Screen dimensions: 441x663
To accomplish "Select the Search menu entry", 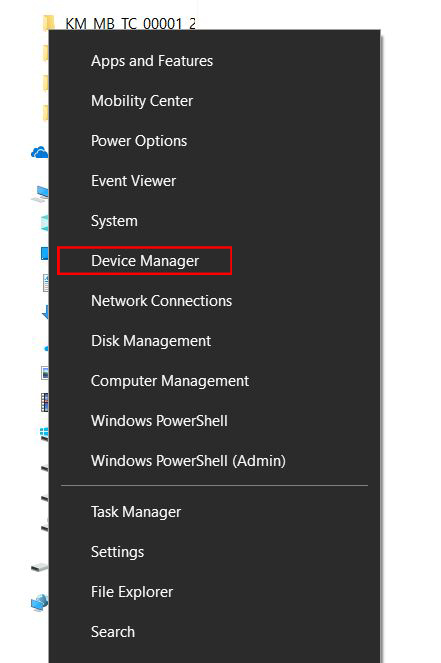I will [x=113, y=632].
